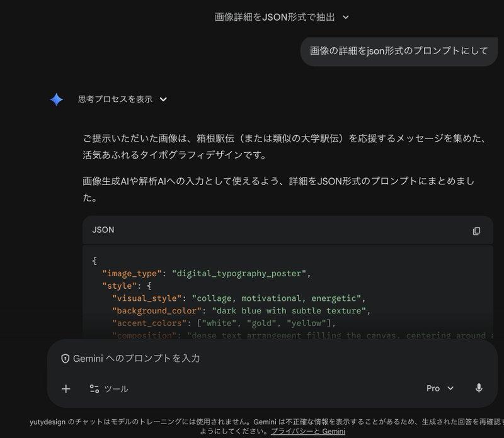Click the paragraph starting 画像生成AIや解析AI
This screenshot has height=438, width=504.
pos(278,189)
